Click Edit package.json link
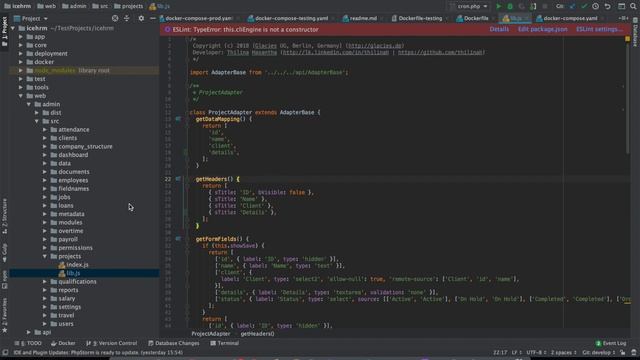 (x=542, y=29)
